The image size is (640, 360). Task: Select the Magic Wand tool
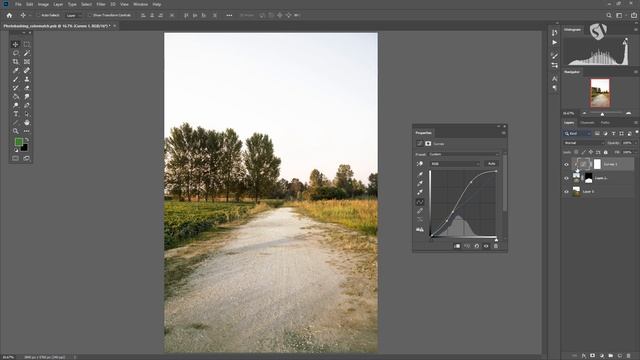[x=27, y=53]
